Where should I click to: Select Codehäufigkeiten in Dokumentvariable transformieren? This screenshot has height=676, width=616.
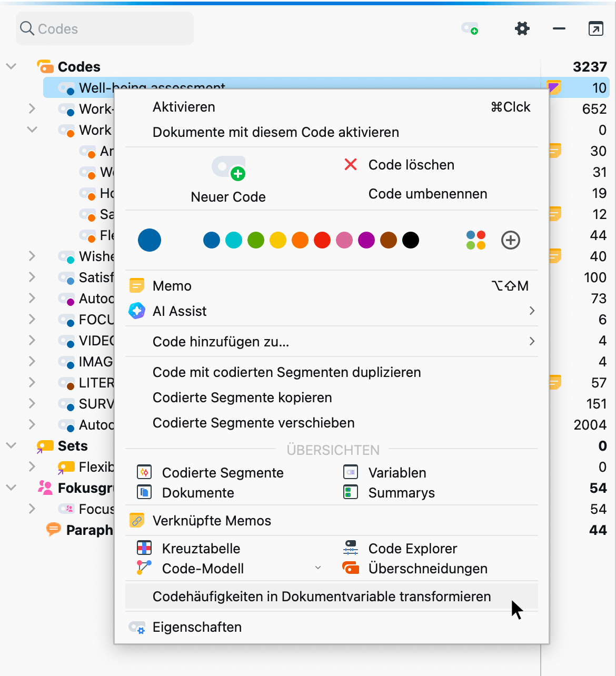[x=332, y=597]
